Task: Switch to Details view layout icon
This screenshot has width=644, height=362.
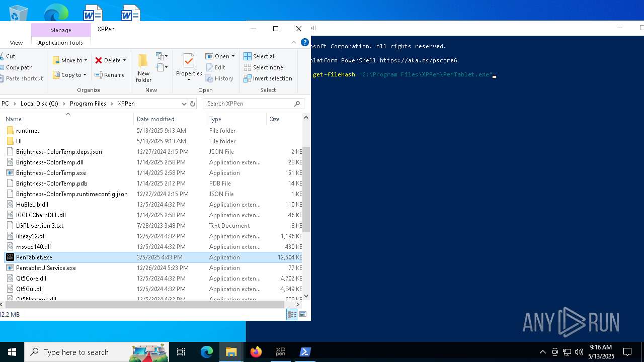Action: [x=292, y=314]
